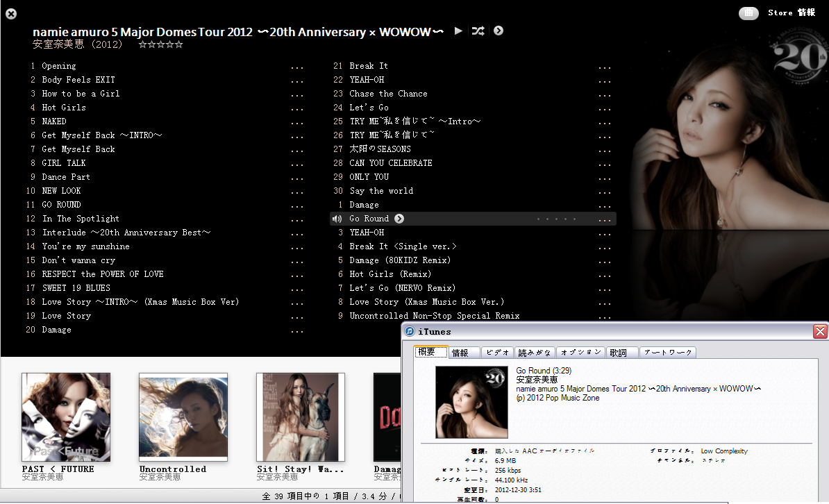
Task: Open the PAST < FUTURE album cover
Action: coord(66,417)
